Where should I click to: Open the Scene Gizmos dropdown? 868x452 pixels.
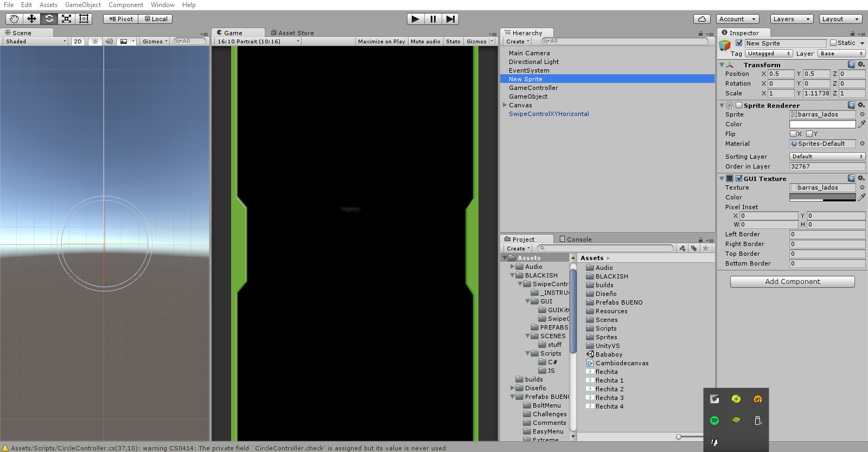click(155, 41)
